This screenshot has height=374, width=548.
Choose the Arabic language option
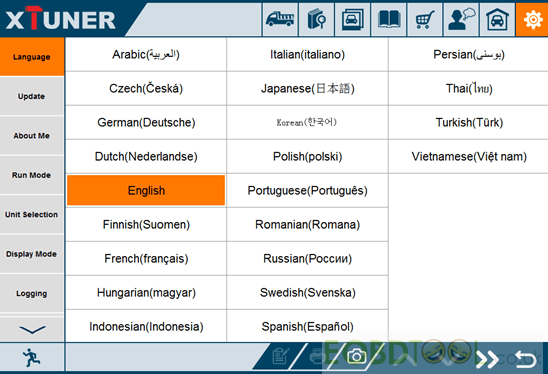(146, 55)
